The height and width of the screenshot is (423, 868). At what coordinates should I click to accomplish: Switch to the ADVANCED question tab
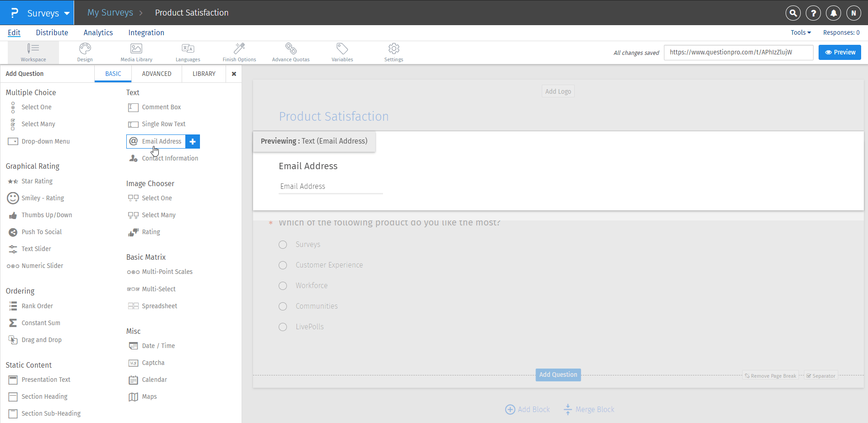pos(156,74)
